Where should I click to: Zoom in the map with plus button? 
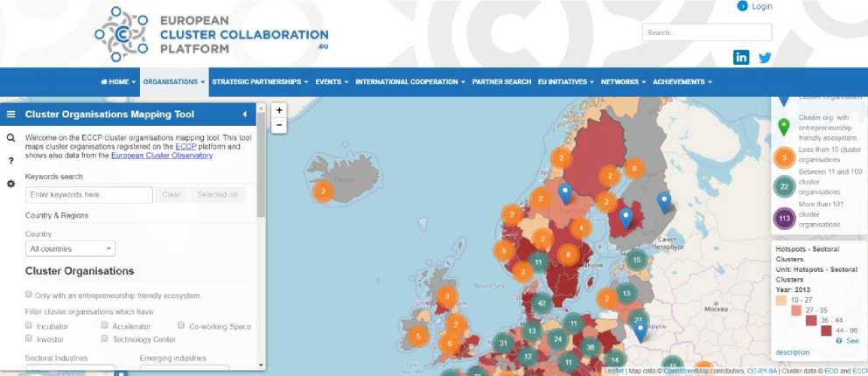pos(279,110)
